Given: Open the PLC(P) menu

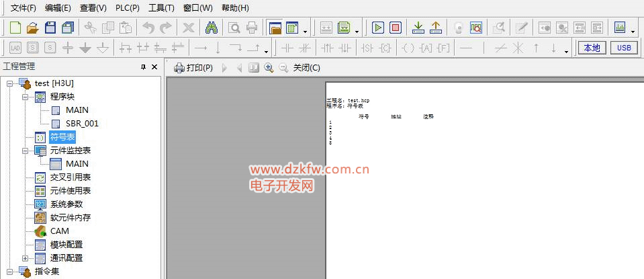Looking at the screenshot, I should click(x=127, y=8).
